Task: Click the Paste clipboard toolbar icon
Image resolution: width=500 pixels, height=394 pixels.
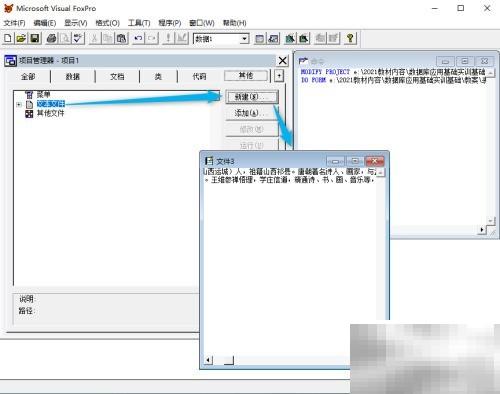Action: (122, 38)
